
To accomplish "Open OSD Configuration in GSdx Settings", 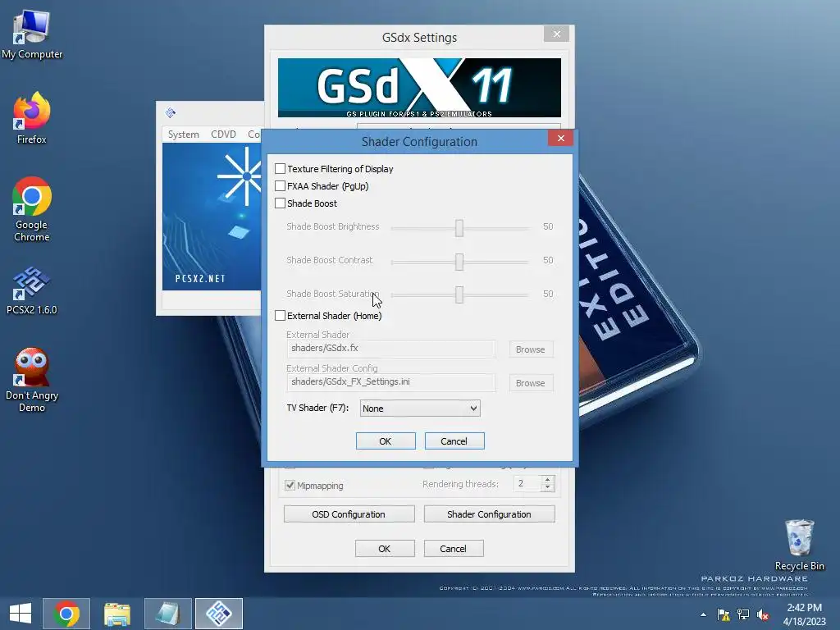I will (x=349, y=514).
